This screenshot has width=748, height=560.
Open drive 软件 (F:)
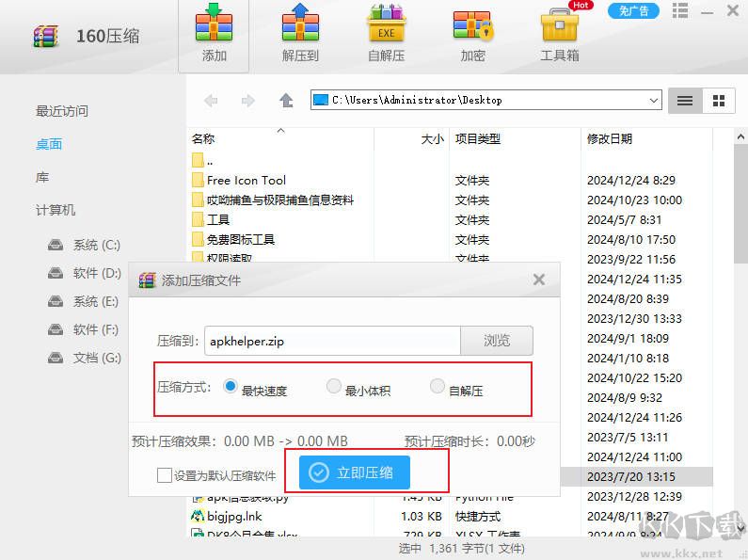[83, 329]
